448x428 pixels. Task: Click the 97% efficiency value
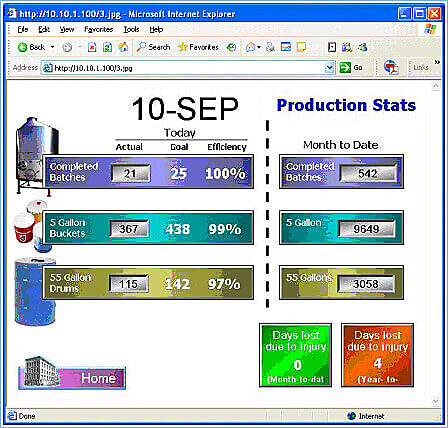click(x=224, y=284)
